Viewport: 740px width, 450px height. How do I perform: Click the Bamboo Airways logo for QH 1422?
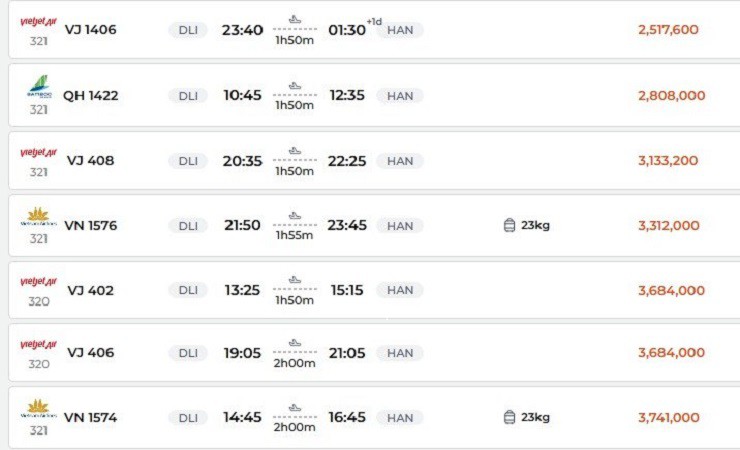point(38,88)
